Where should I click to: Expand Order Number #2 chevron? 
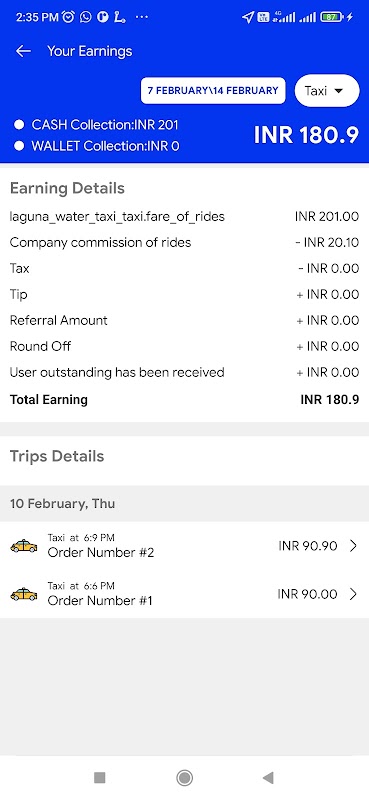tap(353, 546)
